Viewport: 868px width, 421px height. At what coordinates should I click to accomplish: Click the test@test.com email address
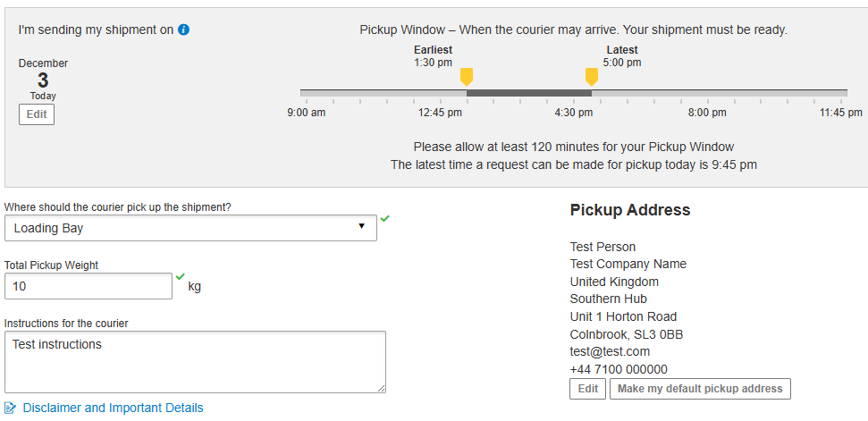pos(610,351)
